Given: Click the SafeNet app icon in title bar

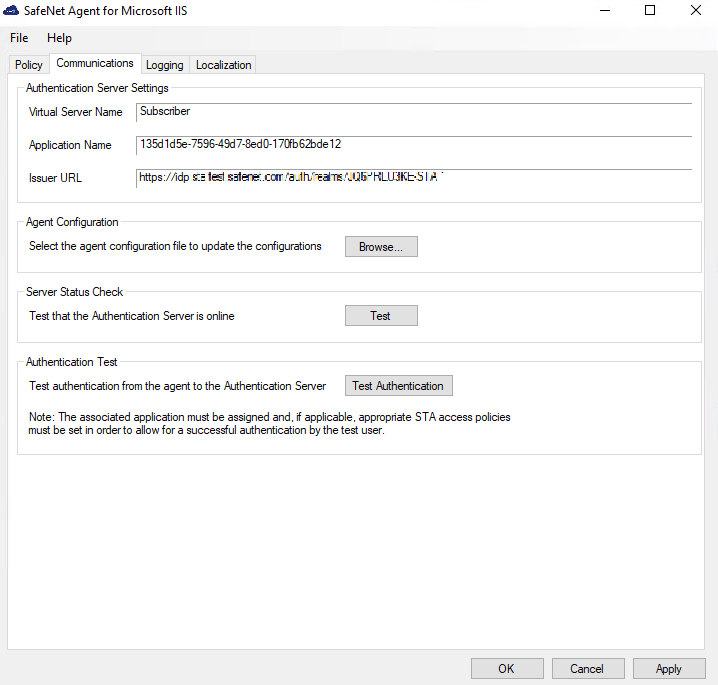Looking at the screenshot, I should [11, 11].
